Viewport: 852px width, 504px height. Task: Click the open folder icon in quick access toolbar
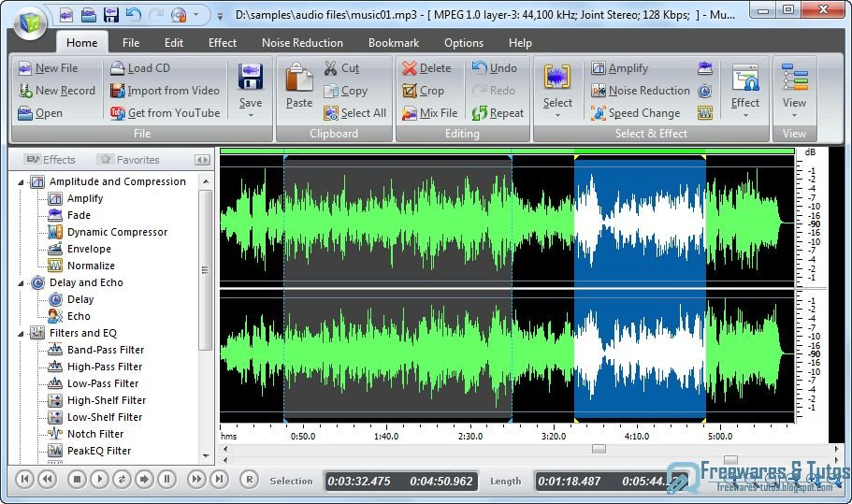[89, 15]
